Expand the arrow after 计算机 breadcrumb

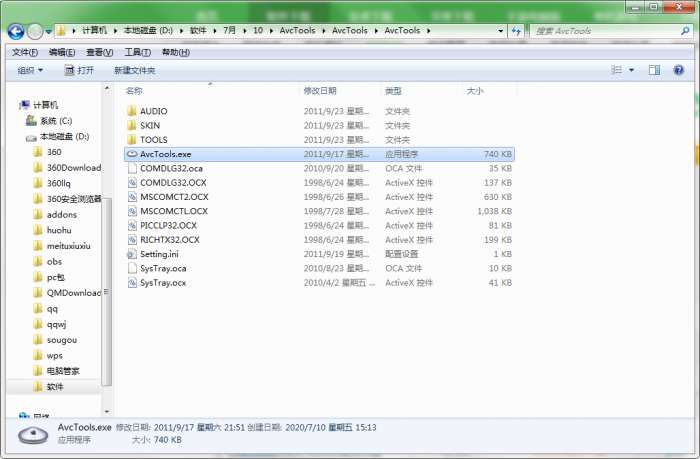pos(115,31)
